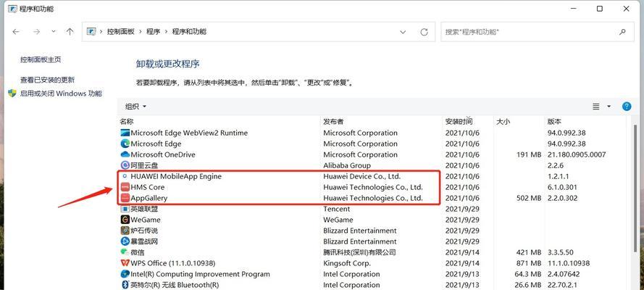The height and width of the screenshot is (290, 644).
Task: Sort by the 大小 column header
Action: (x=503, y=122)
